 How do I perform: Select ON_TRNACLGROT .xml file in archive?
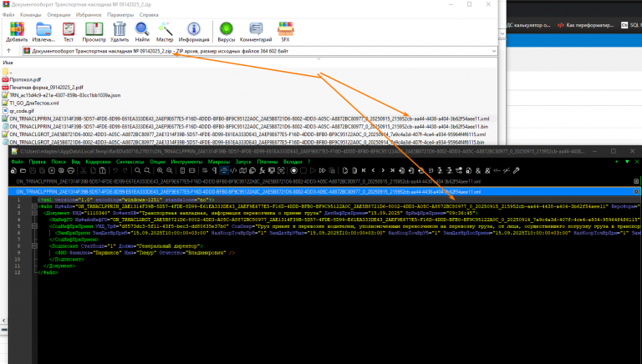pyautogui.click(x=244, y=134)
